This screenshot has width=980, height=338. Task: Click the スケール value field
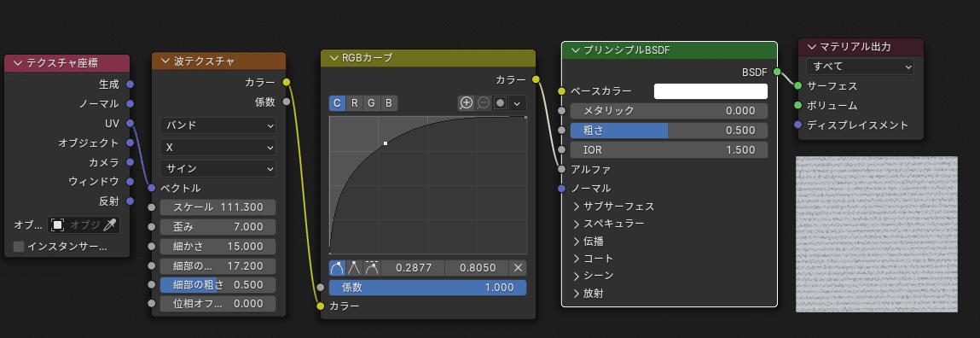pyautogui.click(x=217, y=207)
